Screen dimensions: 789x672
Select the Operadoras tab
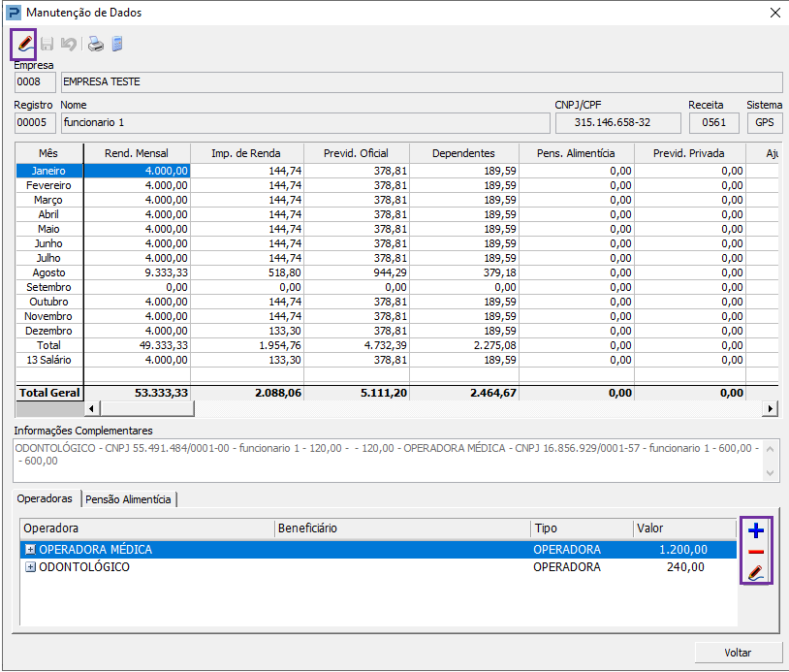point(47,498)
